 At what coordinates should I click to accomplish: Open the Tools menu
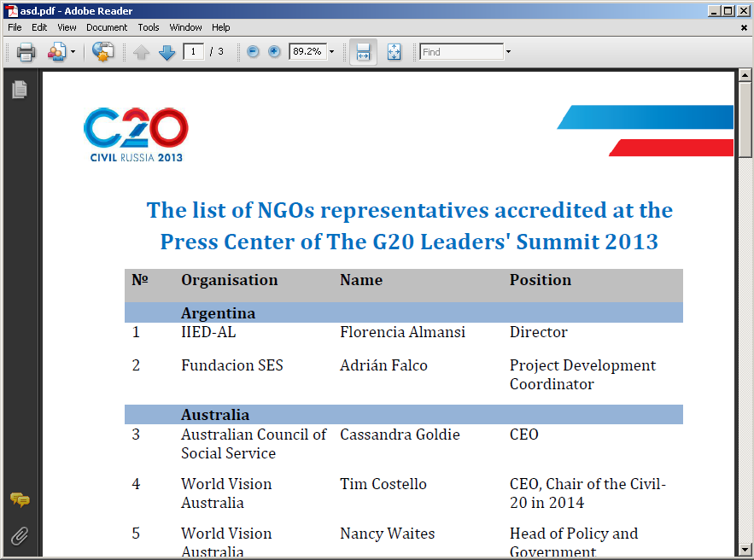click(149, 27)
